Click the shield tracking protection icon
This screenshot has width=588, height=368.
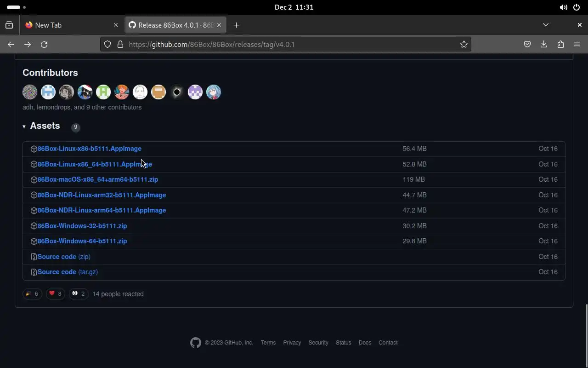coord(107,44)
